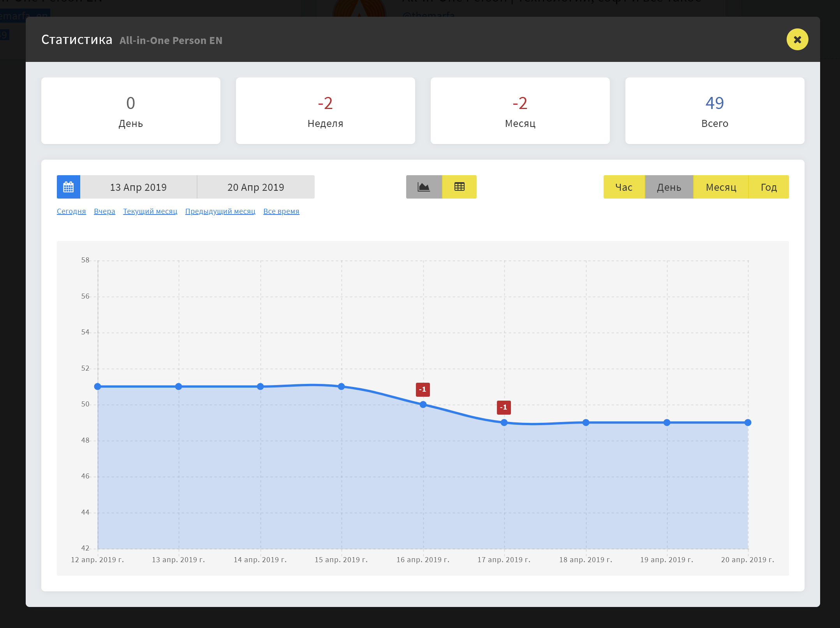The height and width of the screenshot is (628, 840).
Task: Click the -1 badge above 16 апр.
Action: 423,389
